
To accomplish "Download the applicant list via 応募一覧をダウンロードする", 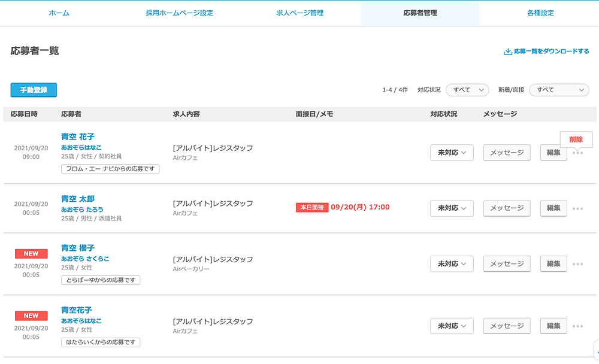I will (547, 51).
